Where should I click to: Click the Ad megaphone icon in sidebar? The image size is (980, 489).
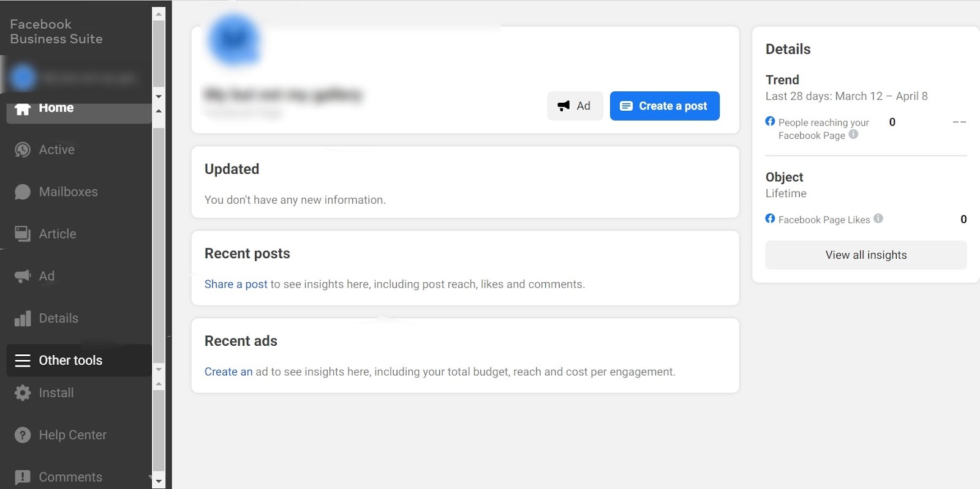(23, 276)
